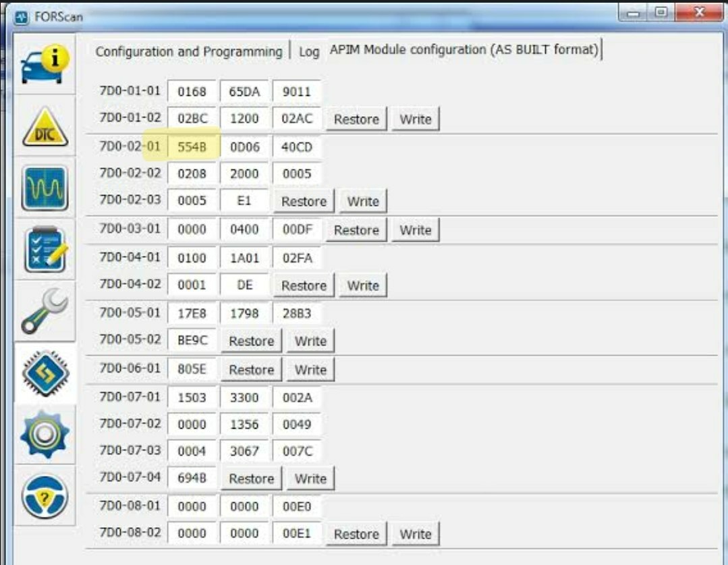Switch to Configuration and Programming tab

pyautogui.click(x=188, y=51)
